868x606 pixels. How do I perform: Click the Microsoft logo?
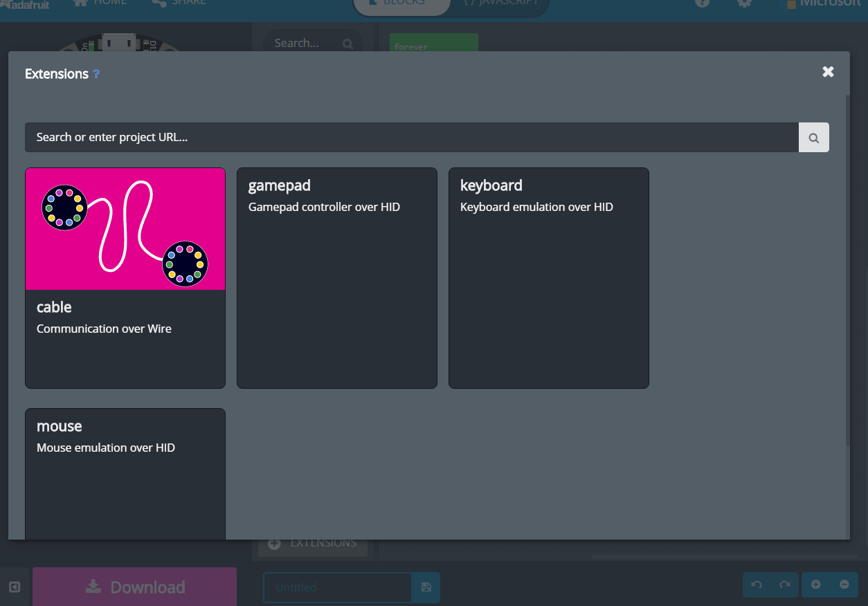pos(824,3)
